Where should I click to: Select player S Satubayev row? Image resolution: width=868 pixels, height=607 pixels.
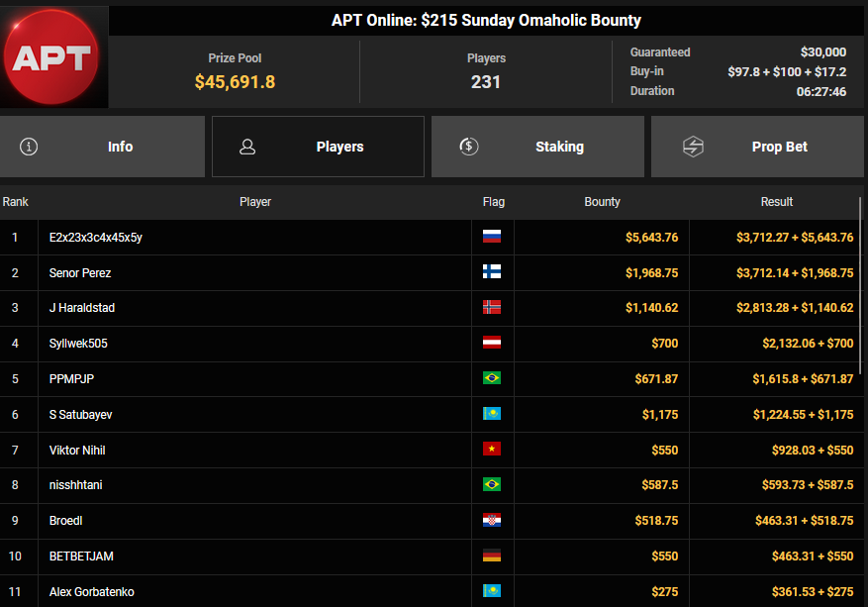(x=80, y=415)
